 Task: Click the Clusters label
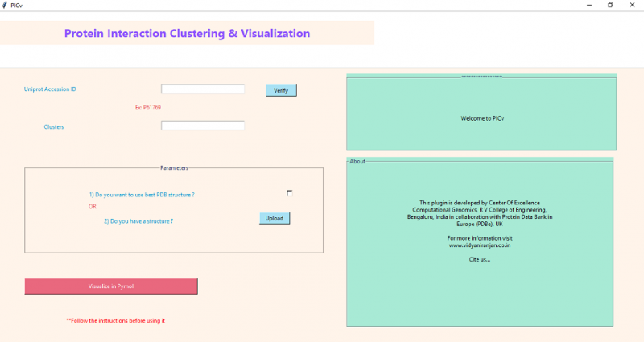pyautogui.click(x=54, y=127)
